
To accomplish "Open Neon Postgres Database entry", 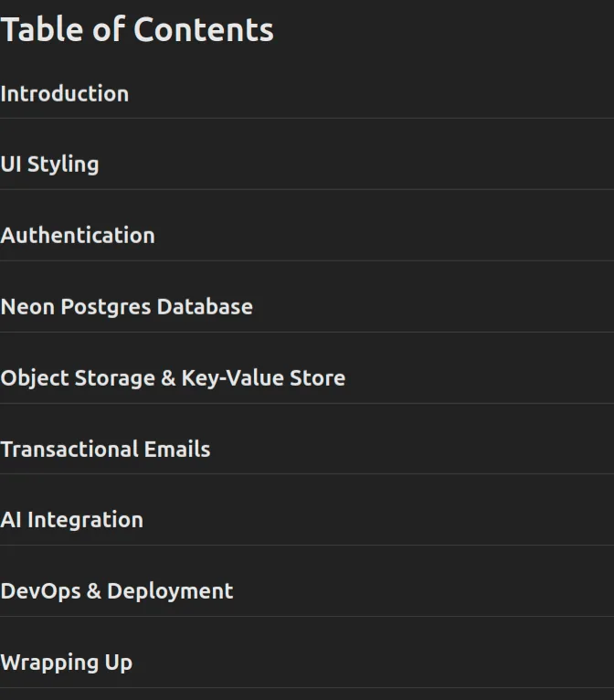I will 127,307.
